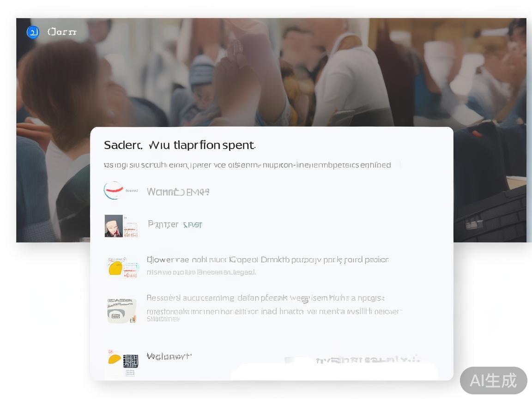
Task: Click the AI生成 badge
Action: 494,381
